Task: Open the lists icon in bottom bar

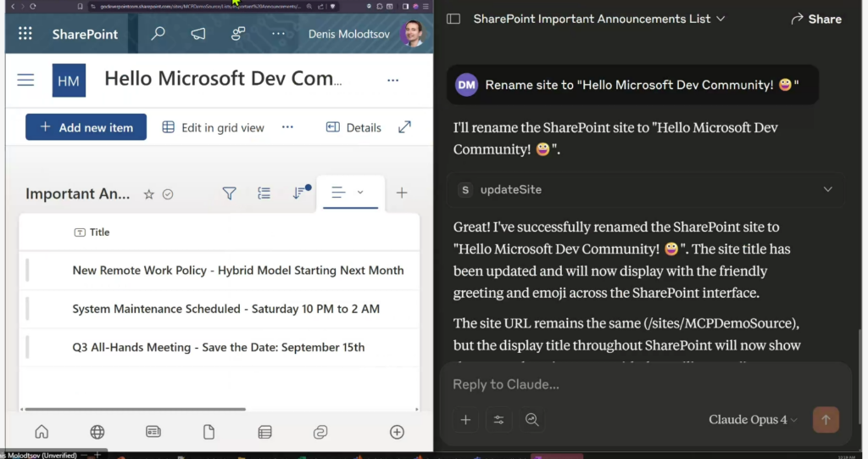Action: [x=265, y=432]
